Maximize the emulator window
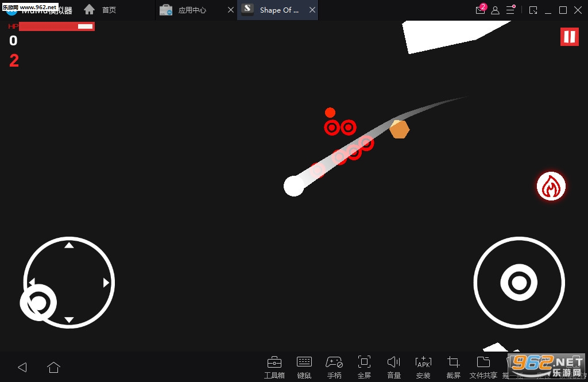 tap(563, 10)
